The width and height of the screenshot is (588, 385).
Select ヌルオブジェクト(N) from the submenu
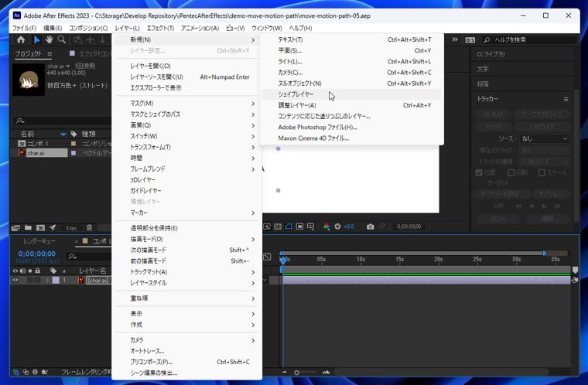coord(299,83)
